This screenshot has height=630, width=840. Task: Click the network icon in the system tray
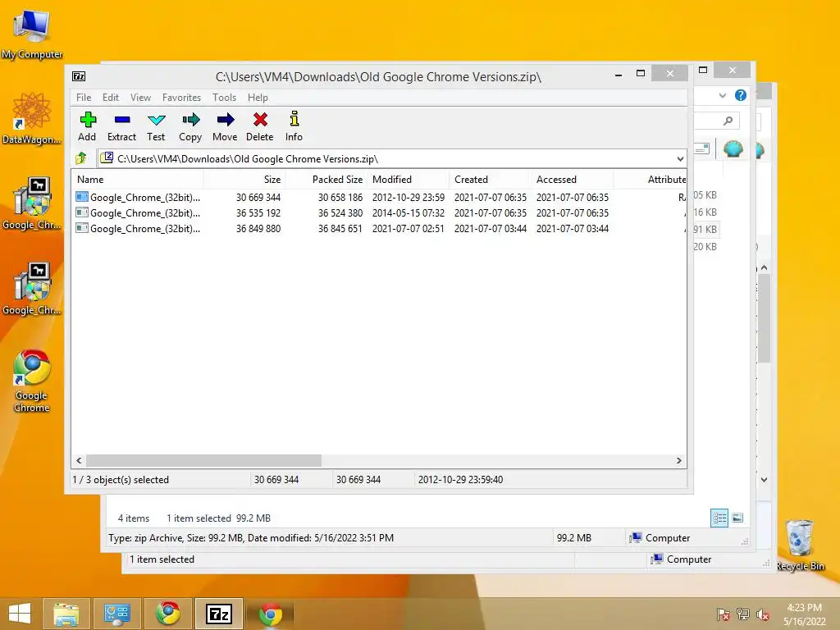coord(743,614)
